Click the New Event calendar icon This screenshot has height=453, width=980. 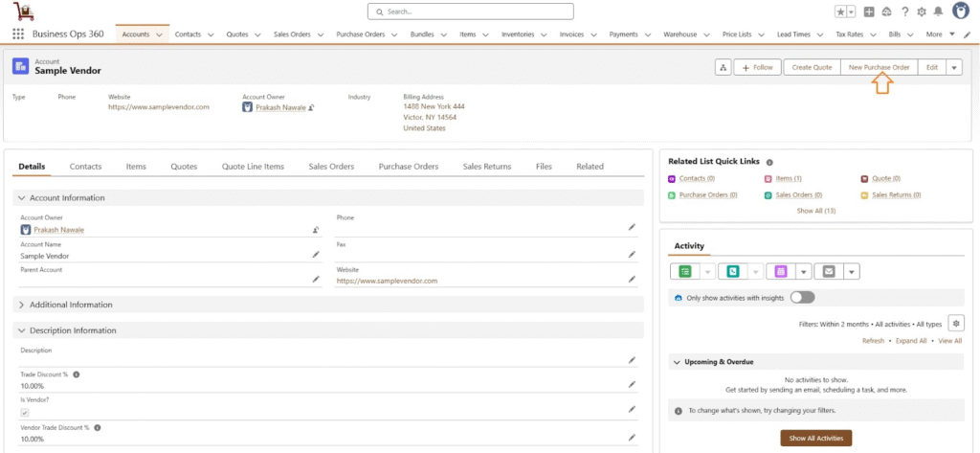click(781, 271)
